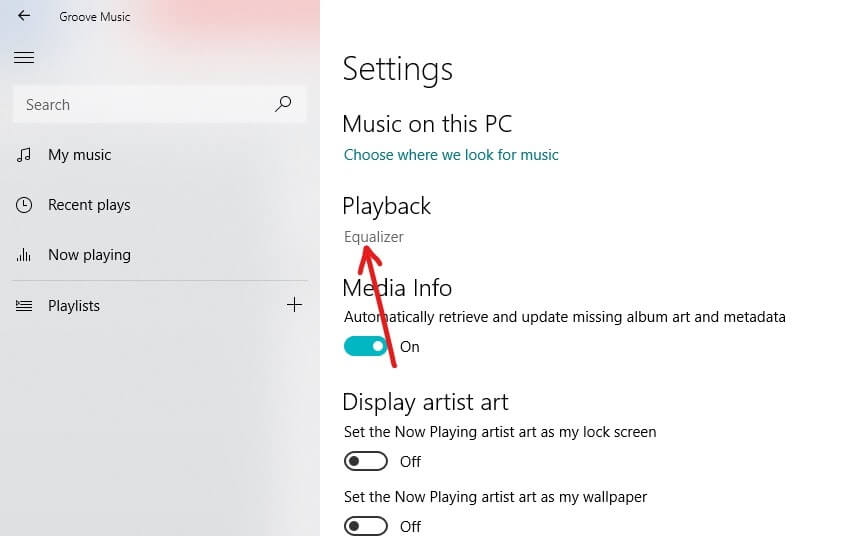This screenshot has width=858, height=536.
Task: Enable artist art as wallpaper toggle
Action: tap(366, 526)
